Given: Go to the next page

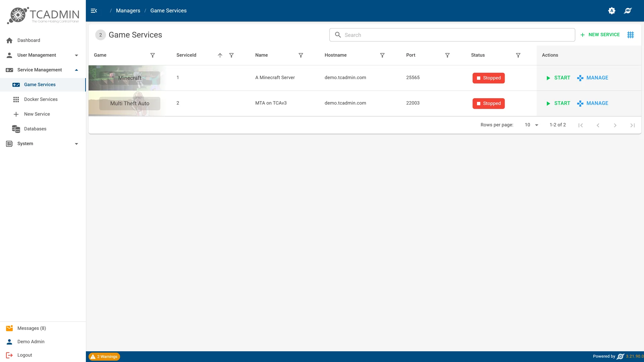Looking at the screenshot, I should pyautogui.click(x=615, y=125).
